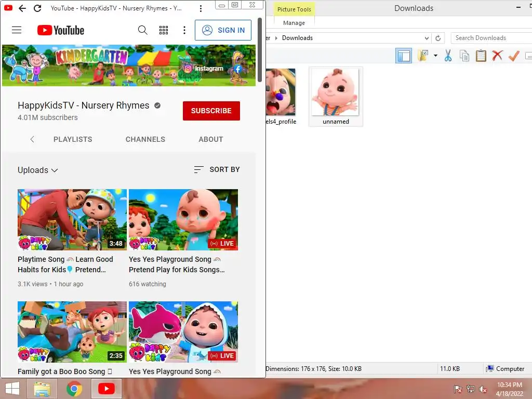Open the YouTube apps grid icon
The width and height of the screenshot is (532, 399).
(164, 30)
